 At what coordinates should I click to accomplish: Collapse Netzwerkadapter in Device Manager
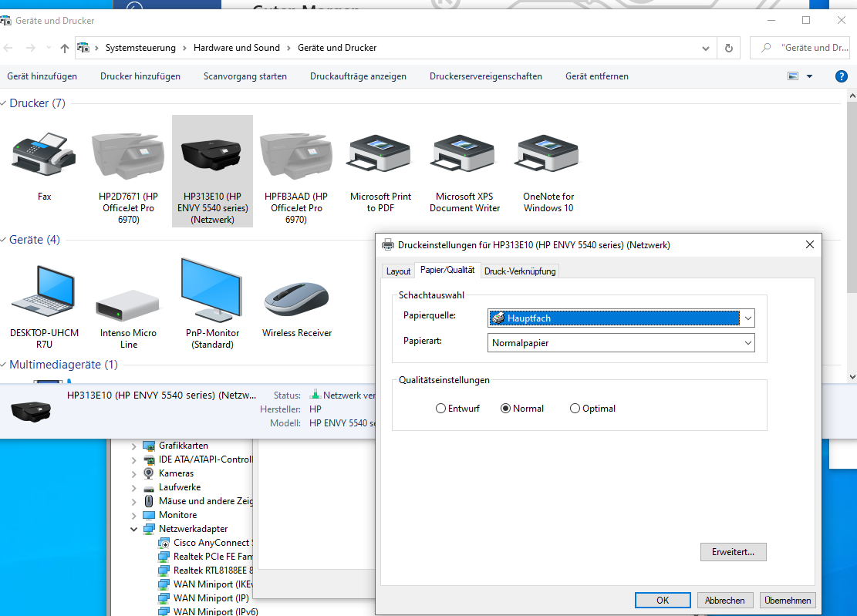click(x=134, y=529)
